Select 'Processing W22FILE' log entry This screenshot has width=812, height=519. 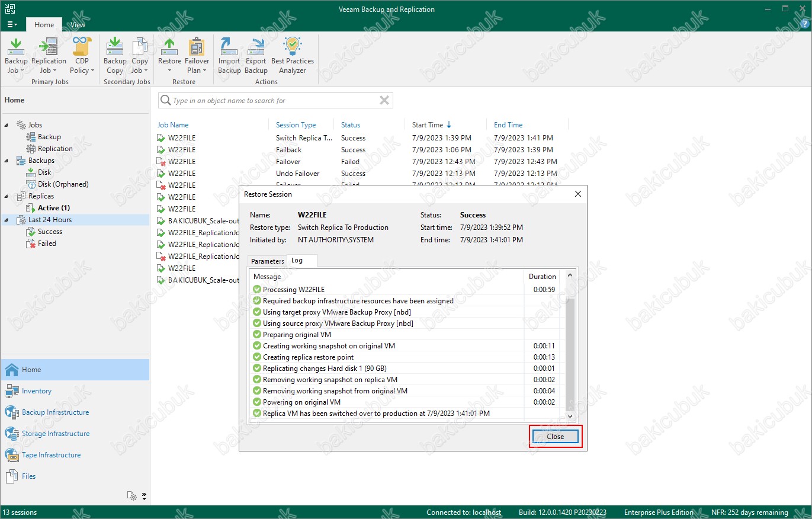[x=405, y=290]
